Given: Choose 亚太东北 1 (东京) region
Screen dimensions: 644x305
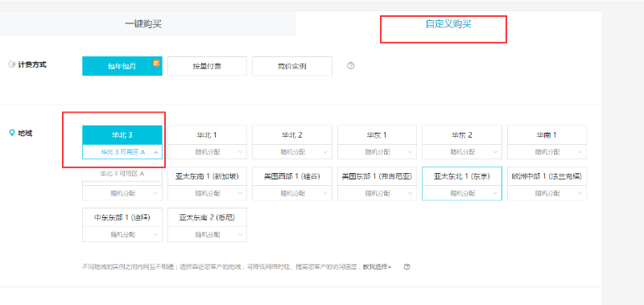Looking at the screenshot, I should pos(462,176).
